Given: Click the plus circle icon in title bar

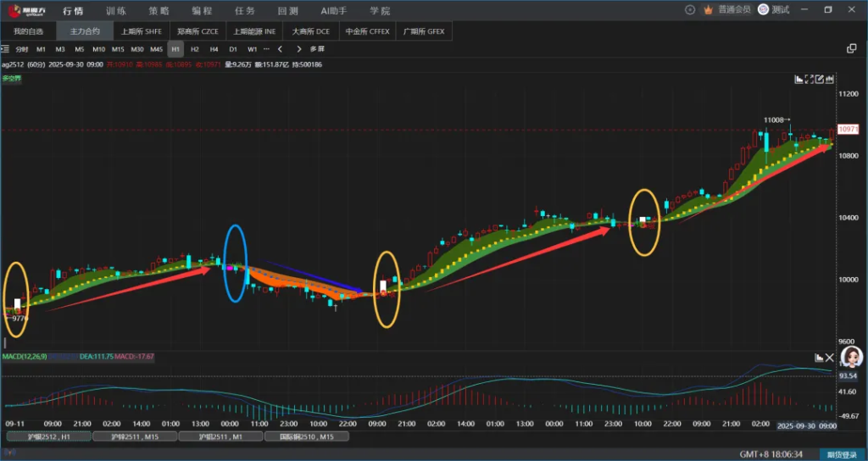Looking at the screenshot, I should coord(689,9).
